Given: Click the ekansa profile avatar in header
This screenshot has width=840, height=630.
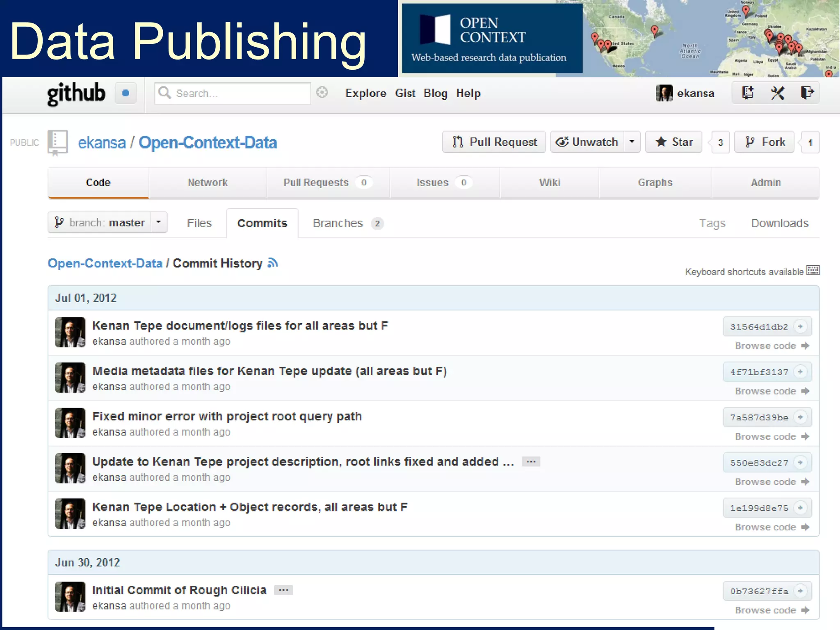Looking at the screenshot, I should (664, 93).
